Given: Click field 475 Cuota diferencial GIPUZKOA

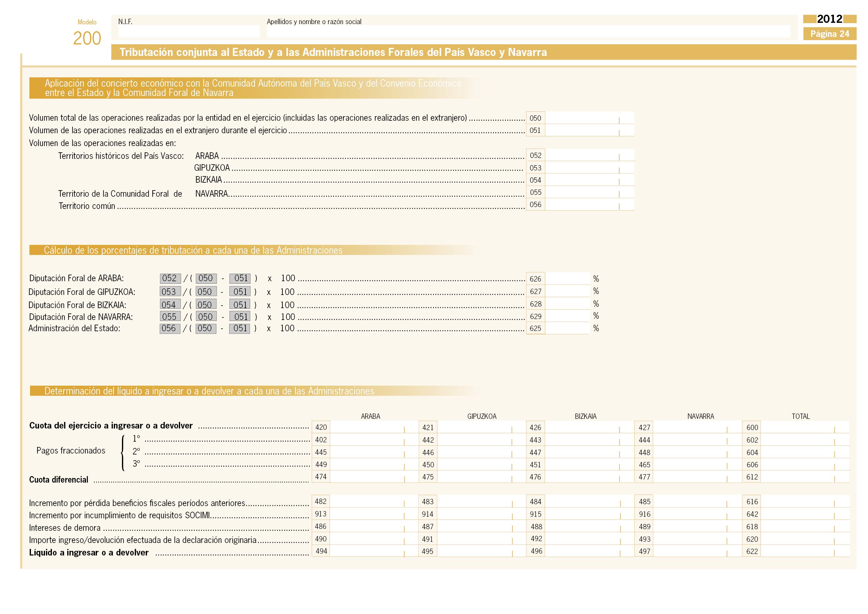Looking at the screenshot, I should (481, 477).
